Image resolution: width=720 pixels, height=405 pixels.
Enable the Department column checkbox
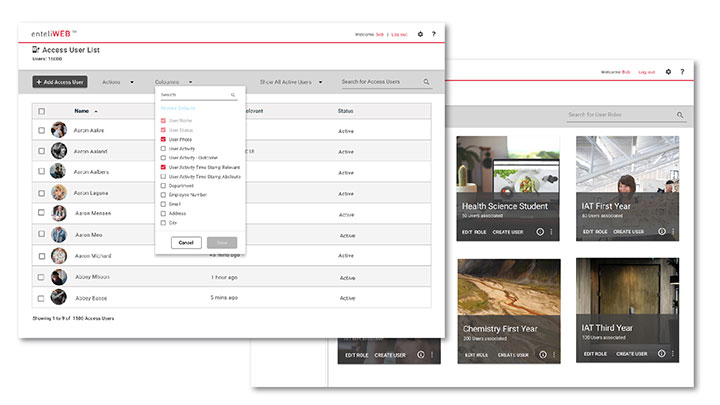tap(163, 185)
